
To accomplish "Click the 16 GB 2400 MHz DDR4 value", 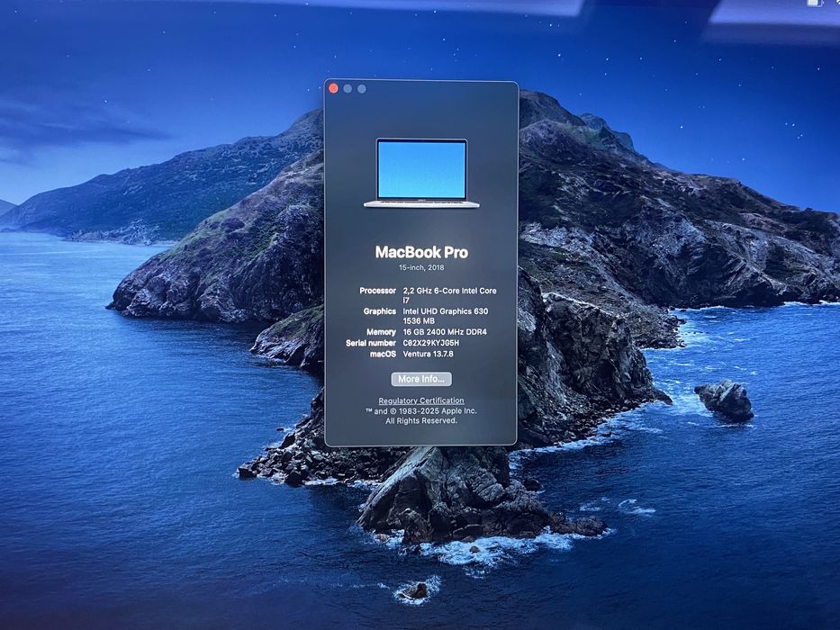I will click(445, 332).
